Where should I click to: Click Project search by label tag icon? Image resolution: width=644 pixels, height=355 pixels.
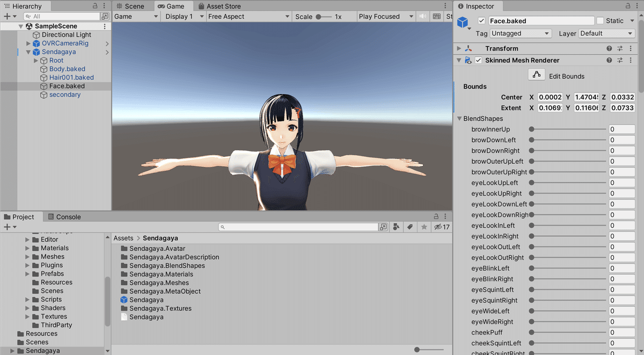click(x=410, y=227)
